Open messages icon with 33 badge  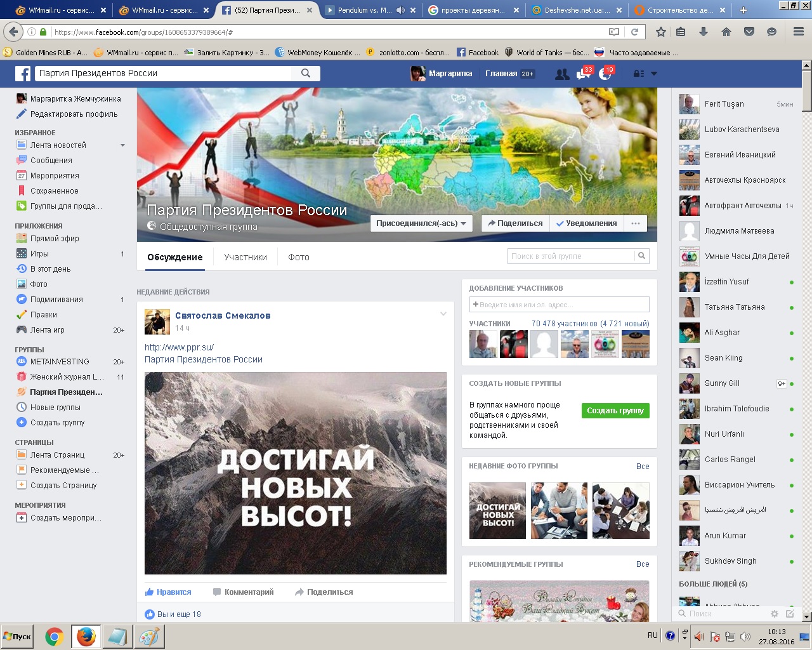(583, 74)
